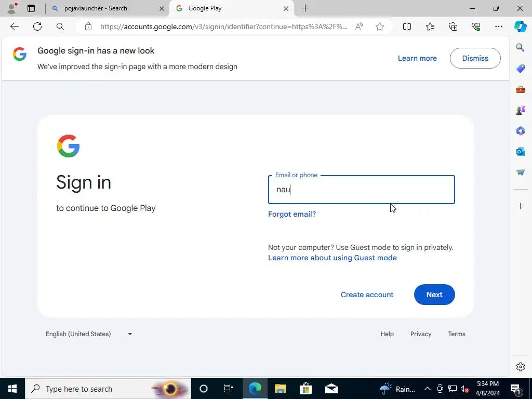The height and width of the screenshot is (399, 532).
Task: Open the Rain weather widget
Action: point(397,389)
